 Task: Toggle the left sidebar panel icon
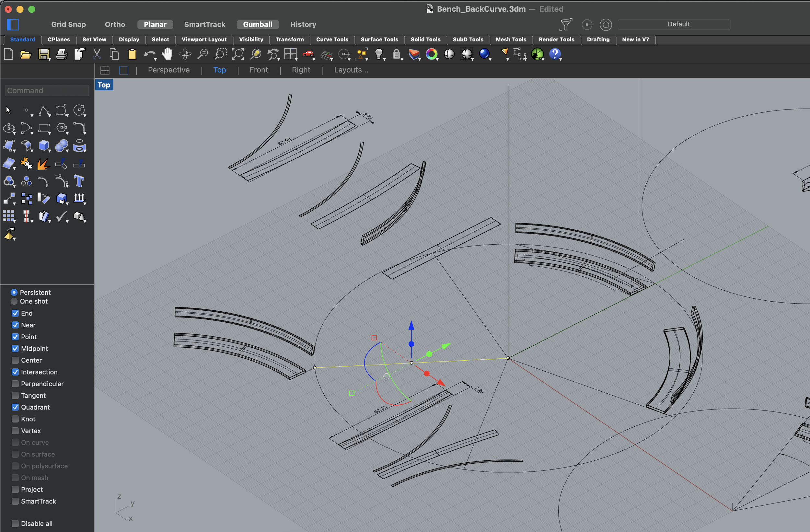tap(13, 25)
